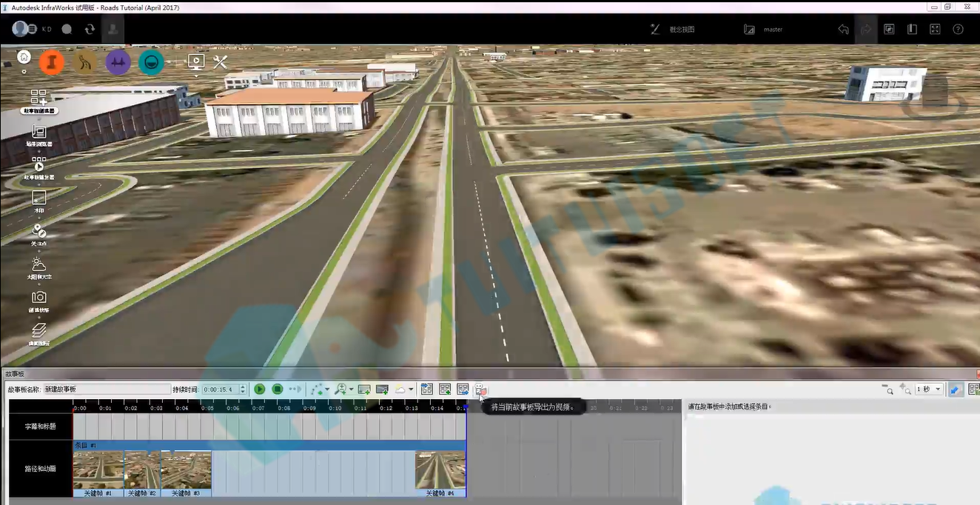Click the storyboard name input field
980x505 pixels.
pos(107,389)
